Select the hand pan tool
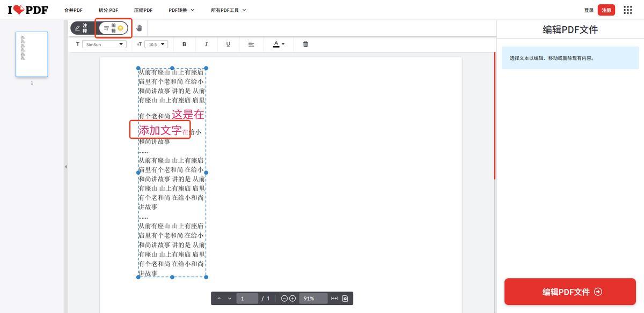Viewport: 644px width, 313px height. click(139, 28)
